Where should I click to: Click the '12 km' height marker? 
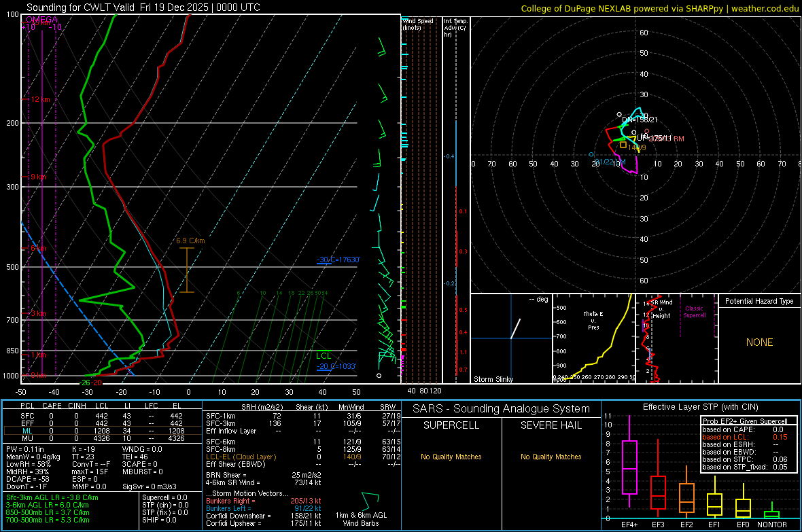coord(40,99)
